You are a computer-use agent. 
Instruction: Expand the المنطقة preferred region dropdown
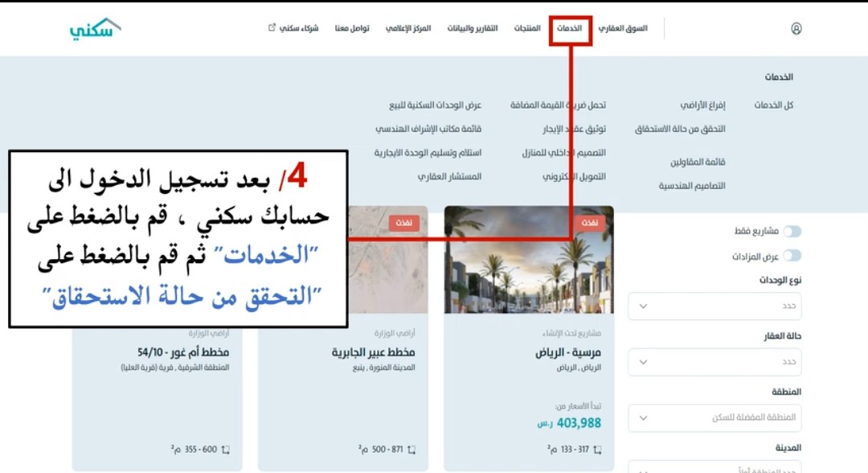point(714,417)
